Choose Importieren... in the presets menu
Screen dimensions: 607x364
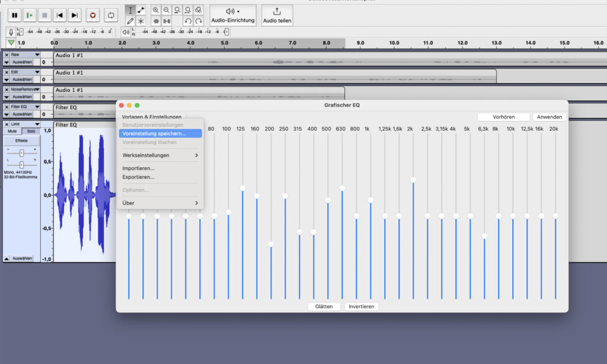point(138,168)
